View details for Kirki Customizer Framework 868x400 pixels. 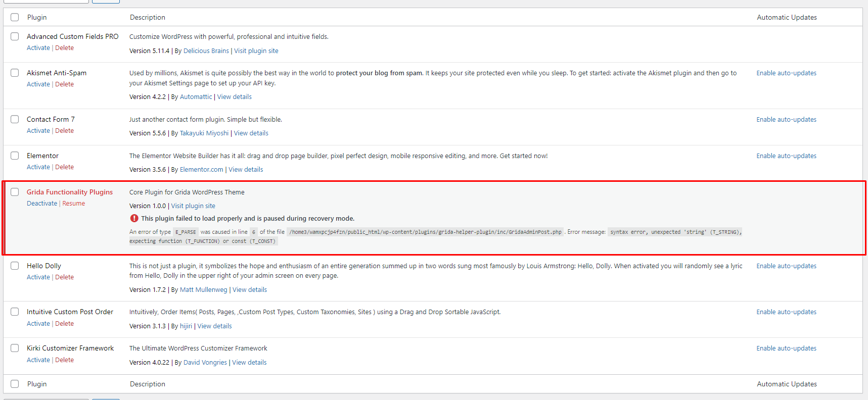coord(249,363)
